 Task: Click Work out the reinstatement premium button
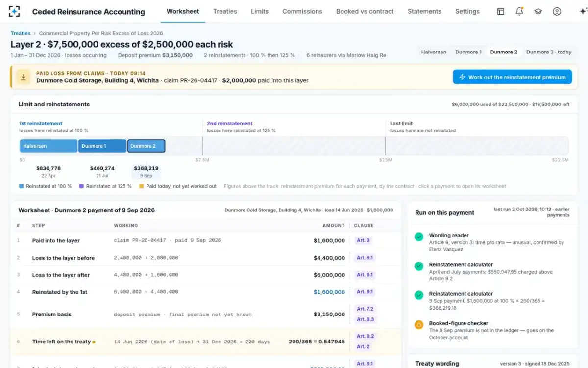click(512, 77)
